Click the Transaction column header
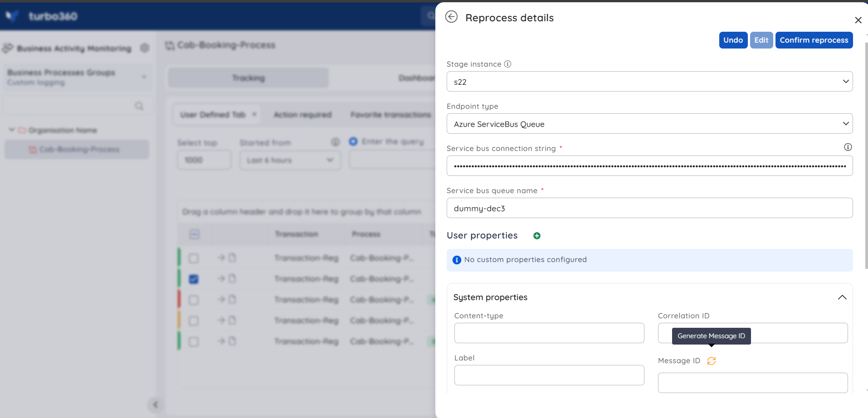This screenshot has height=418, width=868. pyautogui.click(x=297, y=234)
